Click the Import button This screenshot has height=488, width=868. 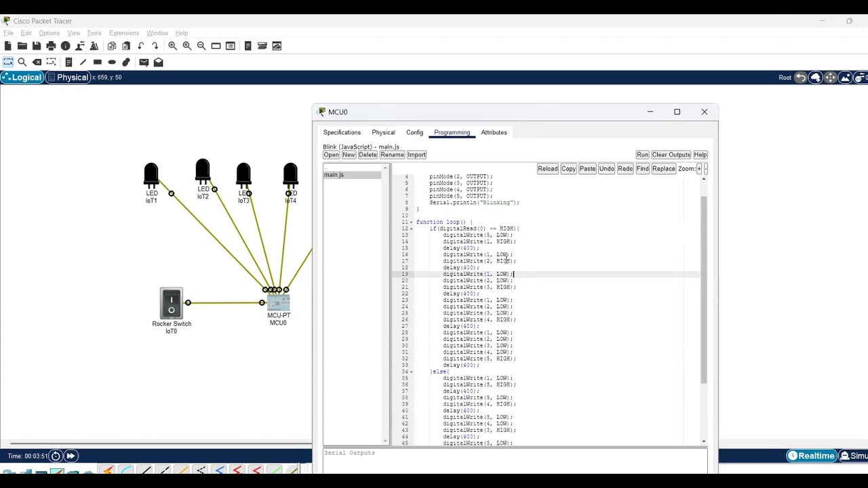point(416,155)
